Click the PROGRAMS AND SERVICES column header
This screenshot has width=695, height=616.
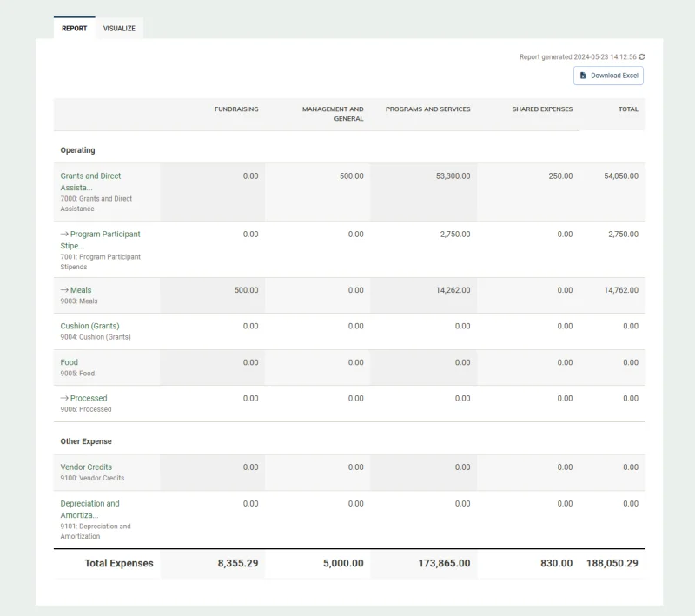coord(427,109)
